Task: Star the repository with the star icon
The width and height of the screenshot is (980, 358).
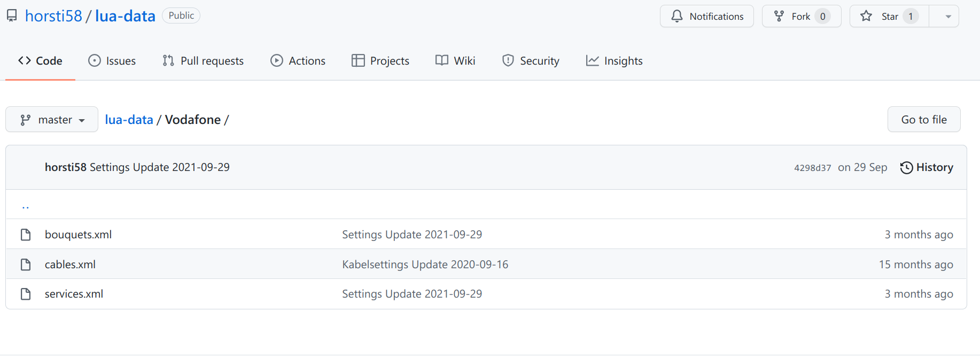Action: click(866, 17)
